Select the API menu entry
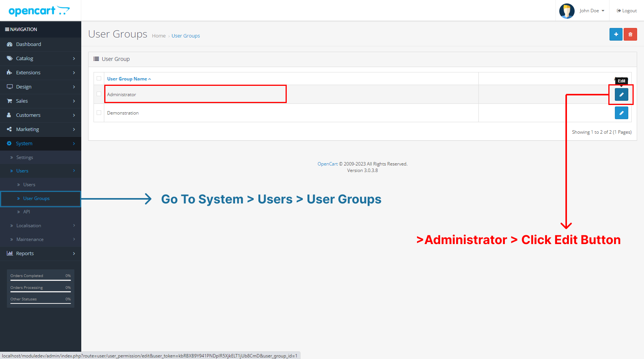This screenshot has height=359, width=644. pos(26,211)
